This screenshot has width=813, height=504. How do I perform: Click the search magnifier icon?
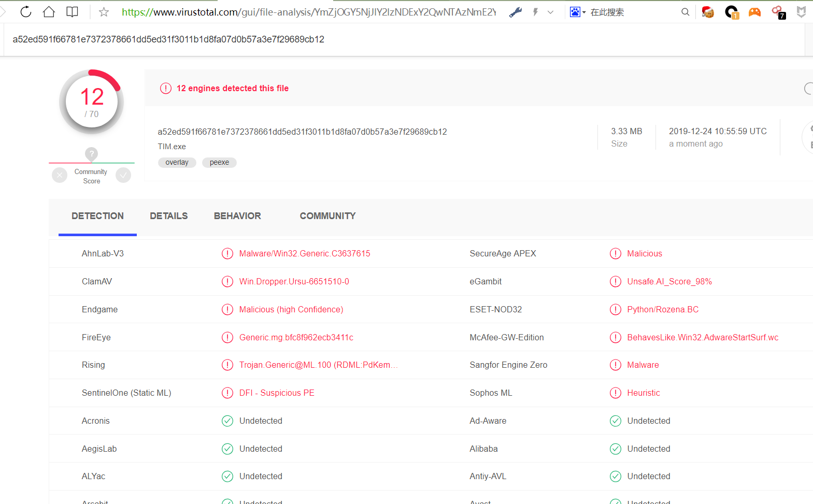point(685,12)
